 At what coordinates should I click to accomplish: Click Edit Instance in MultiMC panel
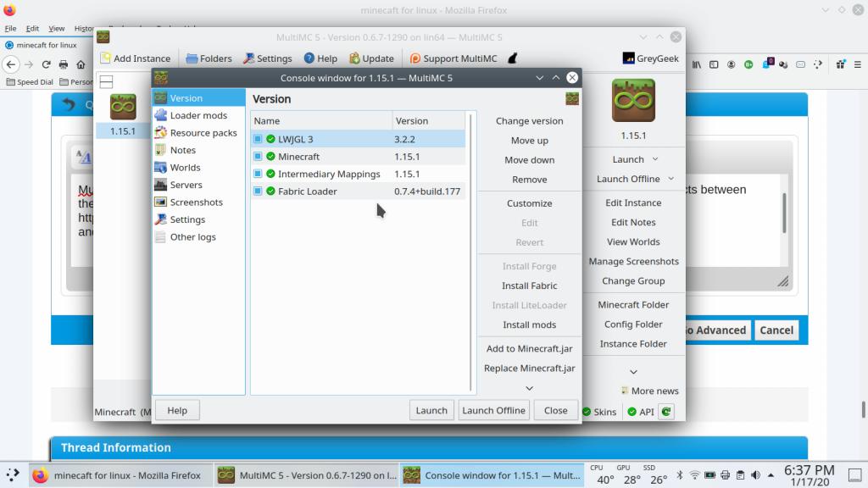click(633, 203)
